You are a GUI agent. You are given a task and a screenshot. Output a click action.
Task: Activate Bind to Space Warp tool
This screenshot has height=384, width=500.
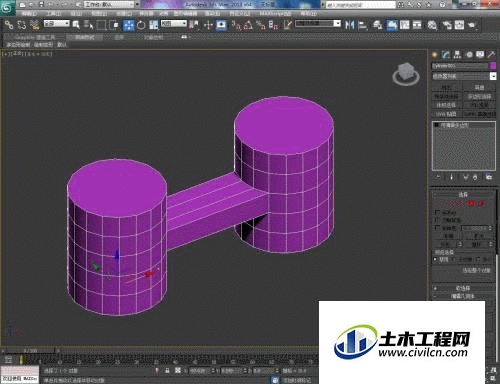tap(34, 25)
